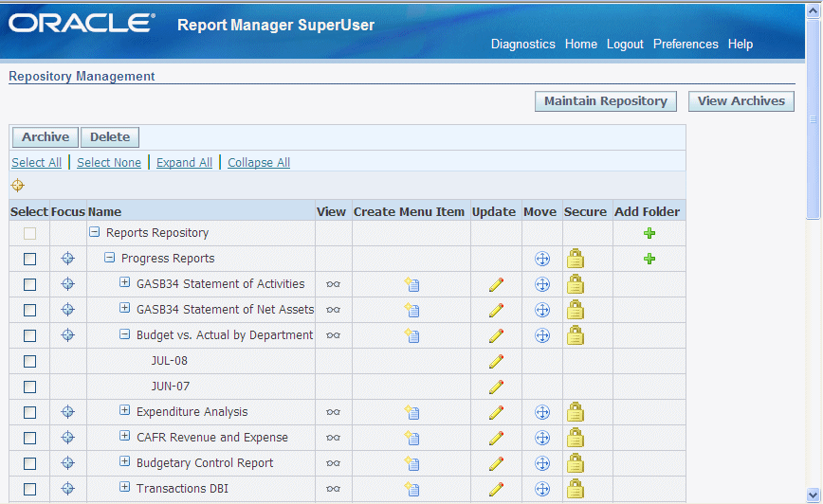
Task: Collapse Budget vs. Actual by Department
Action: click(124, 334)
